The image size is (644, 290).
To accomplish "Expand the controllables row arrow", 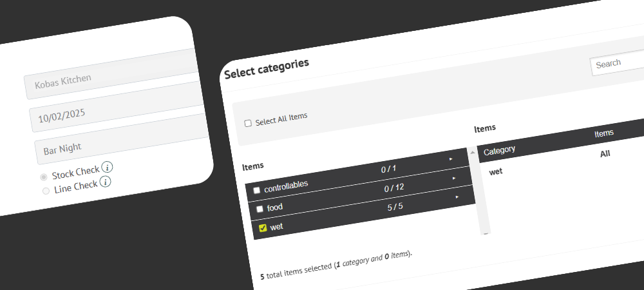I will 451,159.
